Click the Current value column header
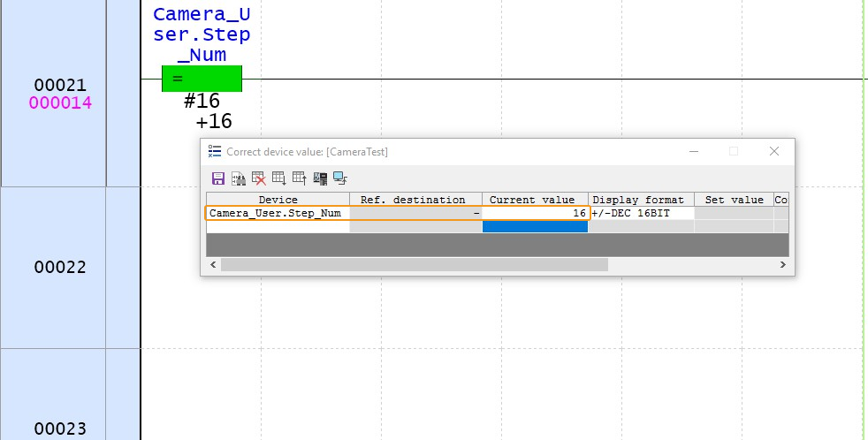This screenshot has height=440, width=868. pos(534,200)
